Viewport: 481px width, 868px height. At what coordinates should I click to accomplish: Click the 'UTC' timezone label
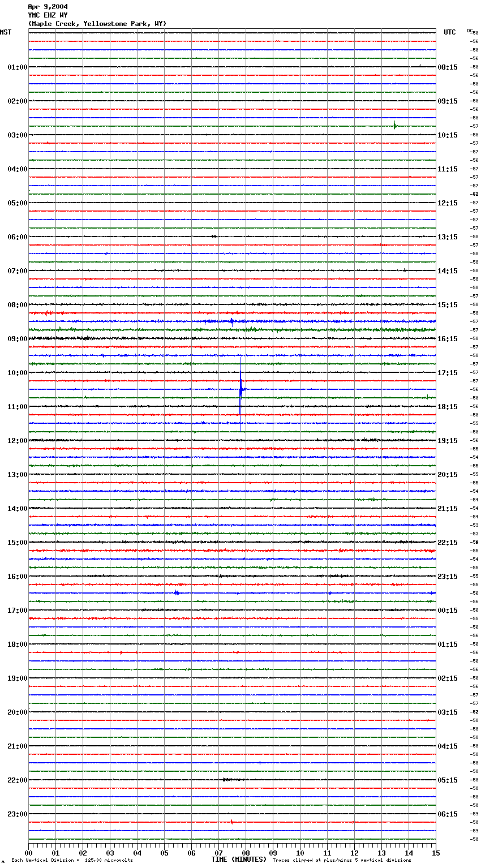click(x=450, y=32)
